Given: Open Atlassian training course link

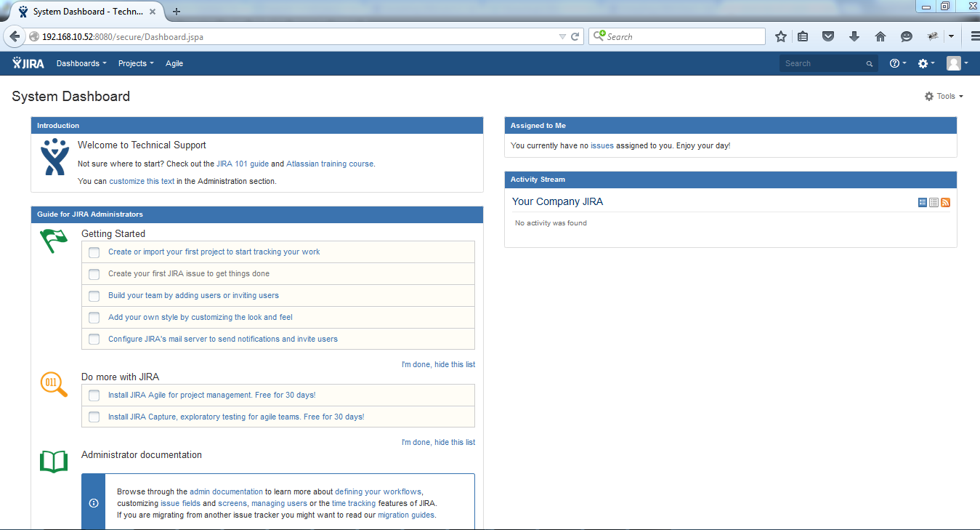Looking at the screenshot, I should point(330,164).
